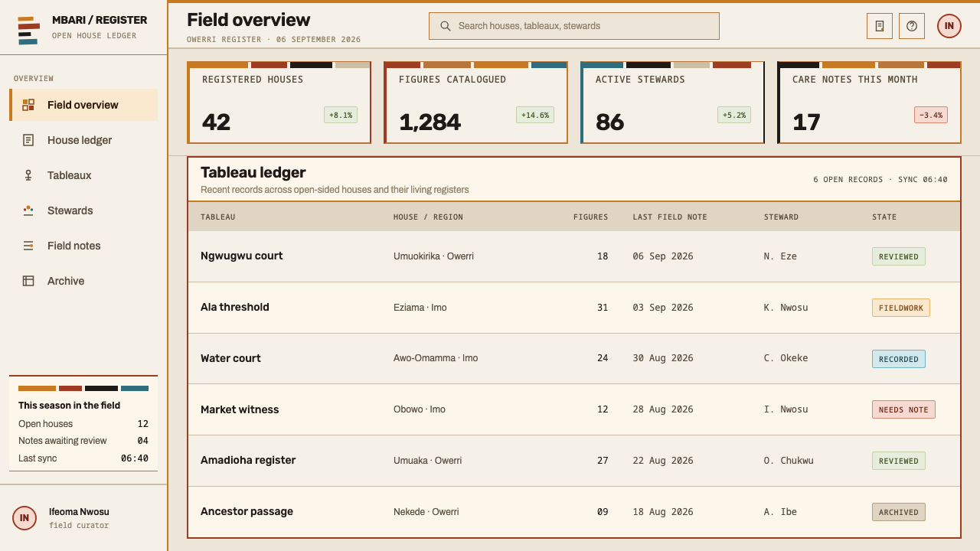Click the Recorded state badge
Screen dimensions: 980x551
point(899,359)
